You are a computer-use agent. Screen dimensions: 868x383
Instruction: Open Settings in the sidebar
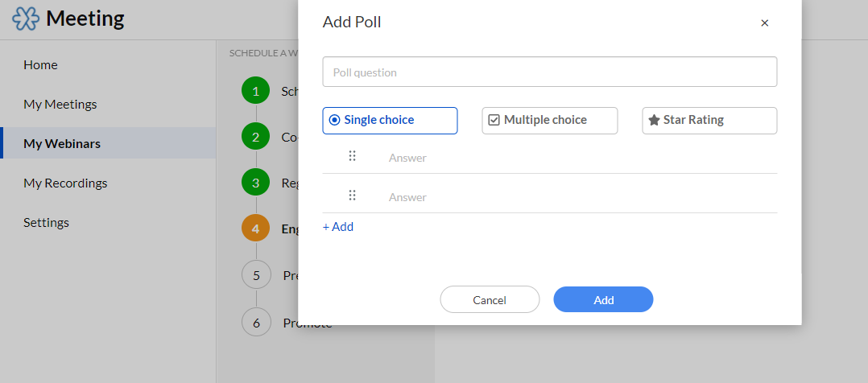[x=46, y=223]
